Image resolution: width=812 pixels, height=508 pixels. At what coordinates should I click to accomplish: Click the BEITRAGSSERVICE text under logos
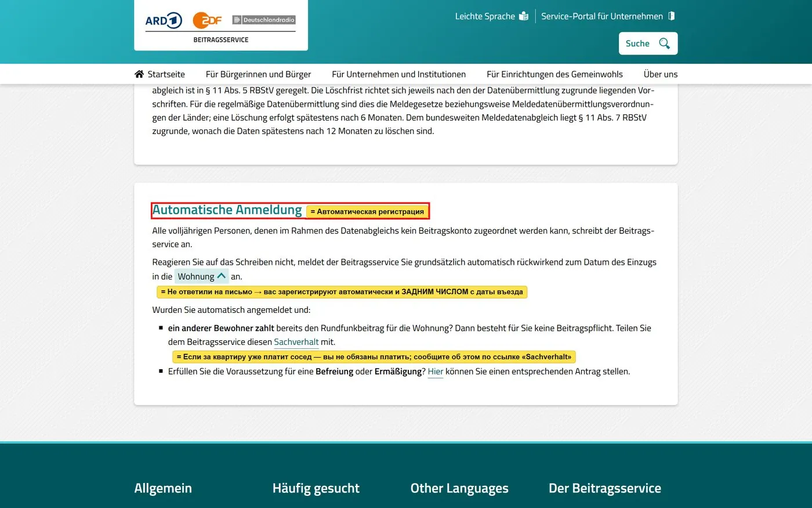pyautogui.click(x=221, y=40)
